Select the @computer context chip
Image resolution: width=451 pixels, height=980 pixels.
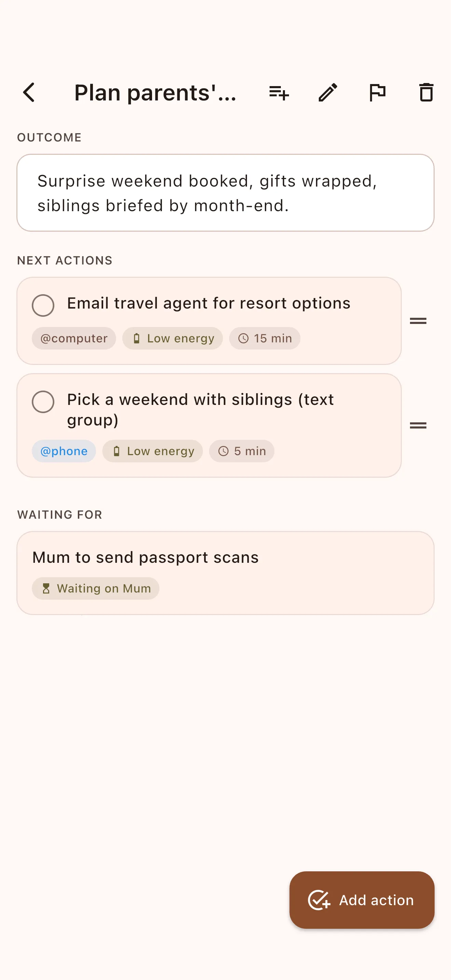click(x=74, y=338)
